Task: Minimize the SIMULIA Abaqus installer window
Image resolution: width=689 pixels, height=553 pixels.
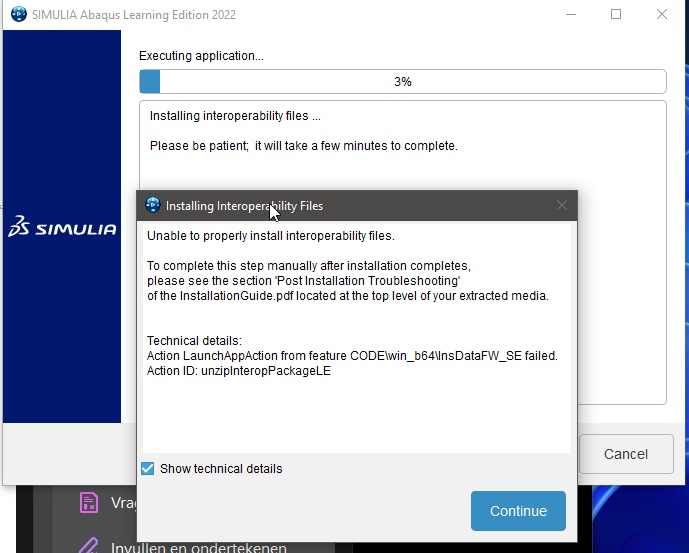Action: pos(571,15)
